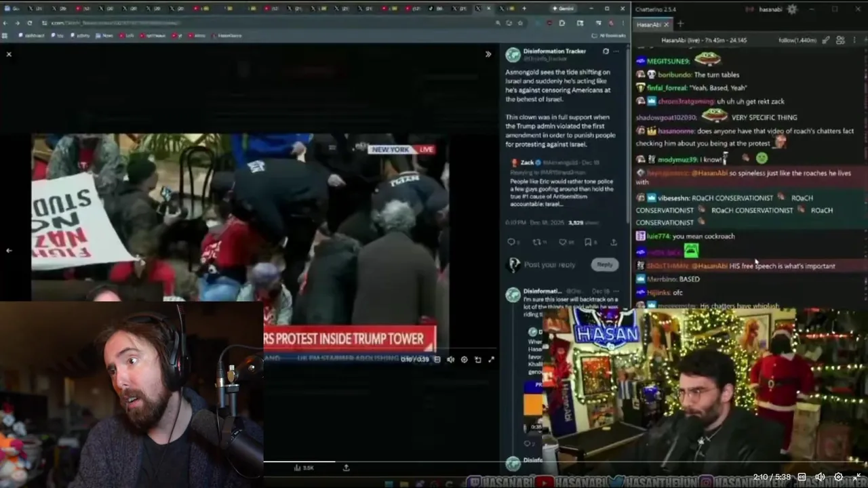Click the Gemini button in the browser title bar

click(x=565, y=8)
